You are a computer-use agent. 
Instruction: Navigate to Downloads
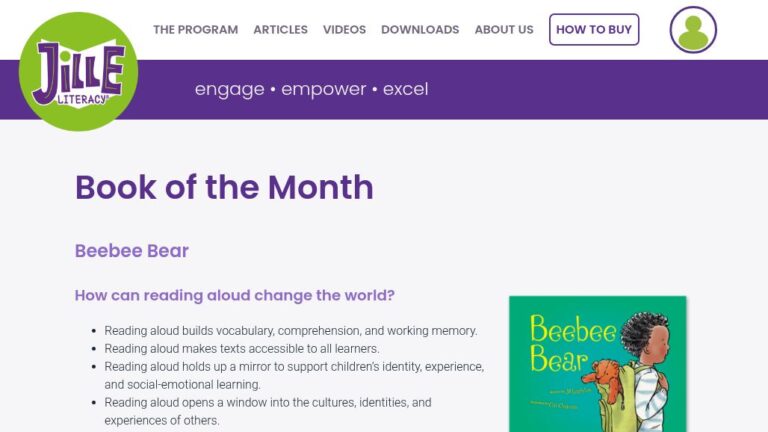pos(420,30)
